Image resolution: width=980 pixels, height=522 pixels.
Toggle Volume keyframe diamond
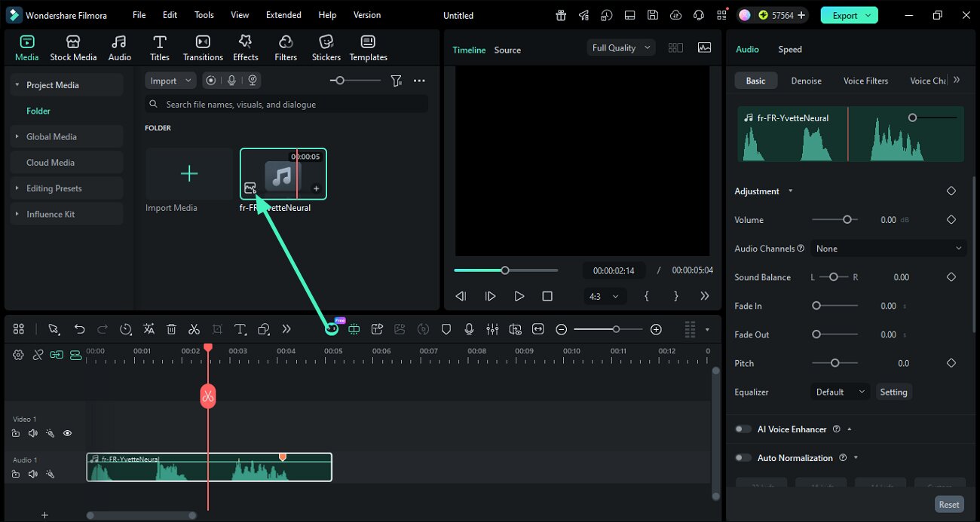(951, 220)
